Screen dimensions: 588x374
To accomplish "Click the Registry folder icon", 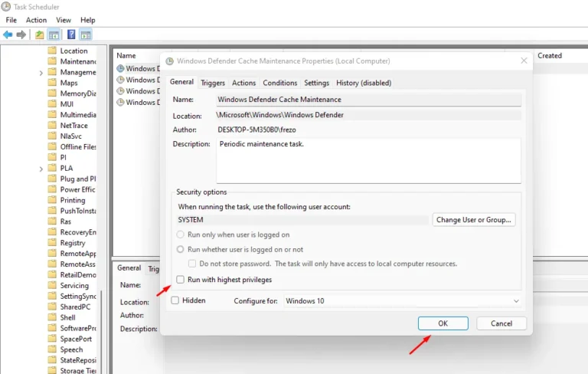I will [x=52, y=243].
